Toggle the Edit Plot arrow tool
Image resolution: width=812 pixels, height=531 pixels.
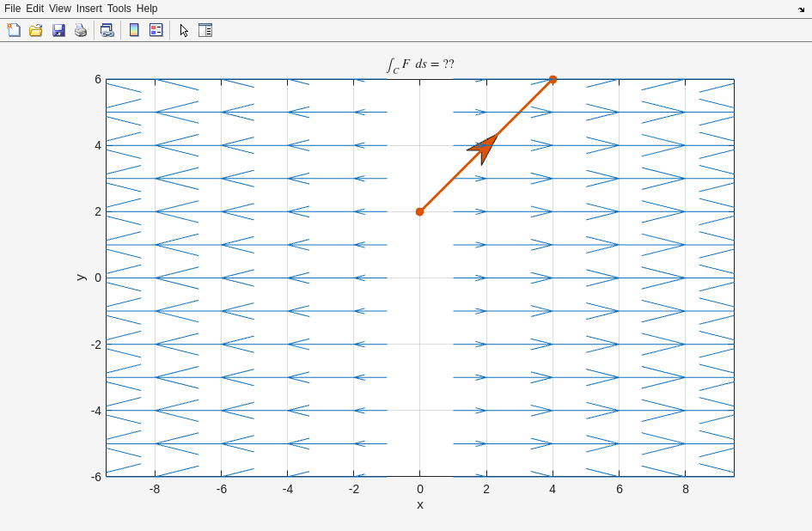(x=184, y=30)
